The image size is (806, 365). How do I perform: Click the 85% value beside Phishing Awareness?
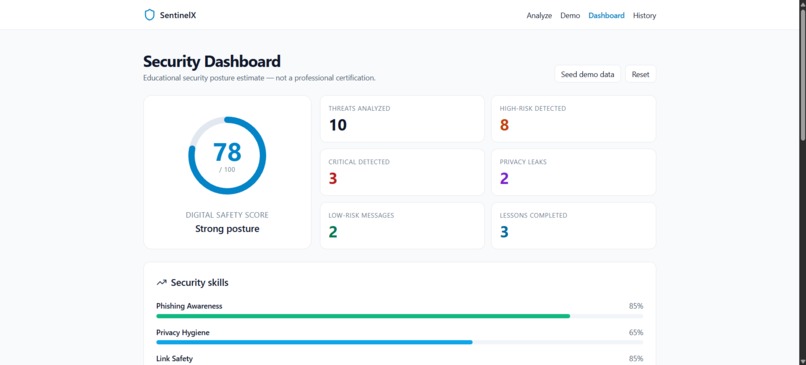coord(636,306)
